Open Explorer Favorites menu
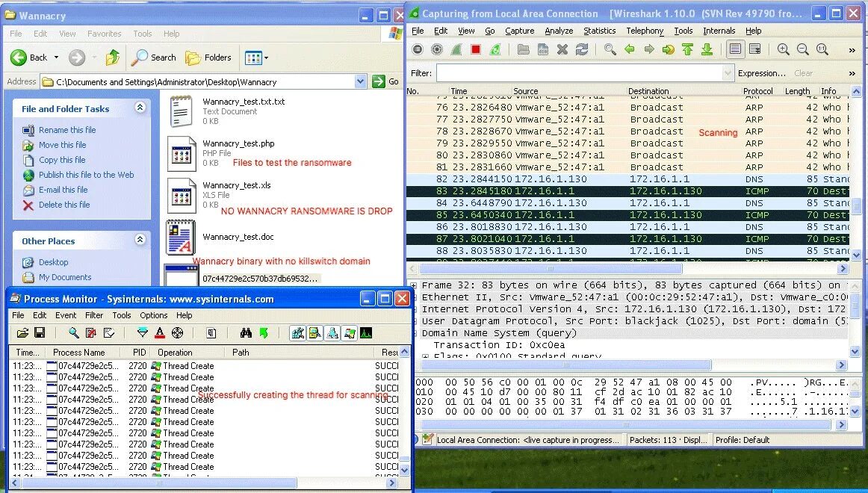Image resolution: width=868 pixels, height=493 pixels. [x=104, y=34]
